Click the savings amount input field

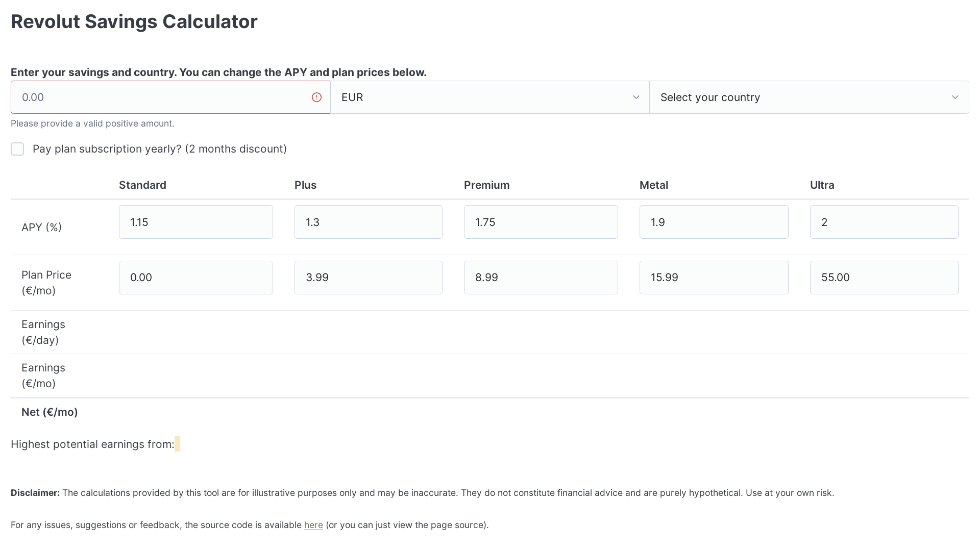click(170, 97)
